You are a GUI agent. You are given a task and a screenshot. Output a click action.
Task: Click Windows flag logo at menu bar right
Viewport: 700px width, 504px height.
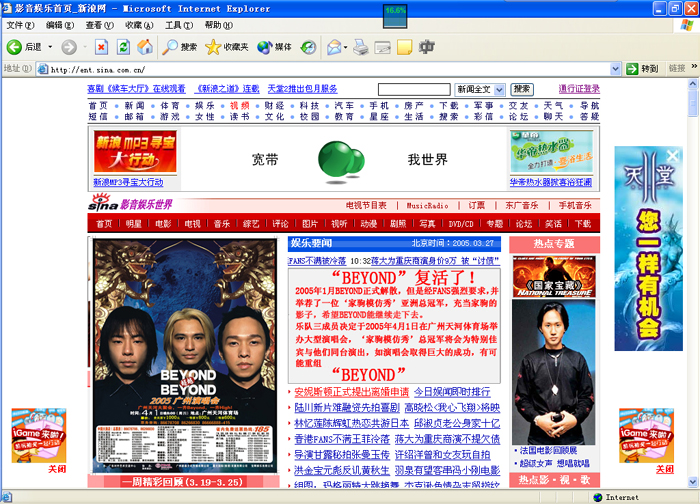687,25
